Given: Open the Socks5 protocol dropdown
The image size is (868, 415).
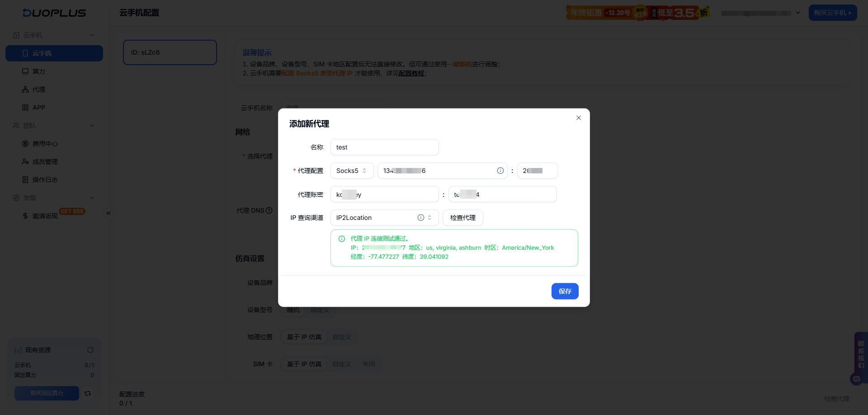Looking at the screenshot, I should click(x=351, y=171).
